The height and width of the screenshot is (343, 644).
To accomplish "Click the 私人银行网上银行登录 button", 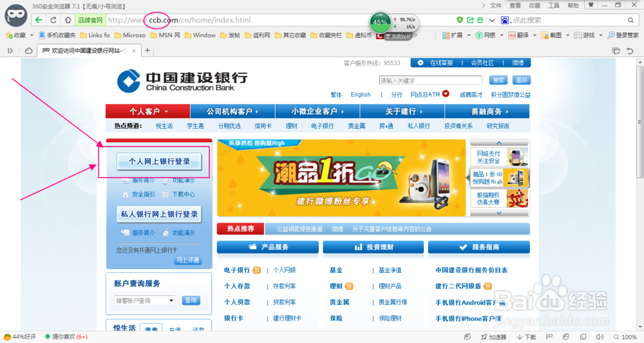I will click(159, 214).
